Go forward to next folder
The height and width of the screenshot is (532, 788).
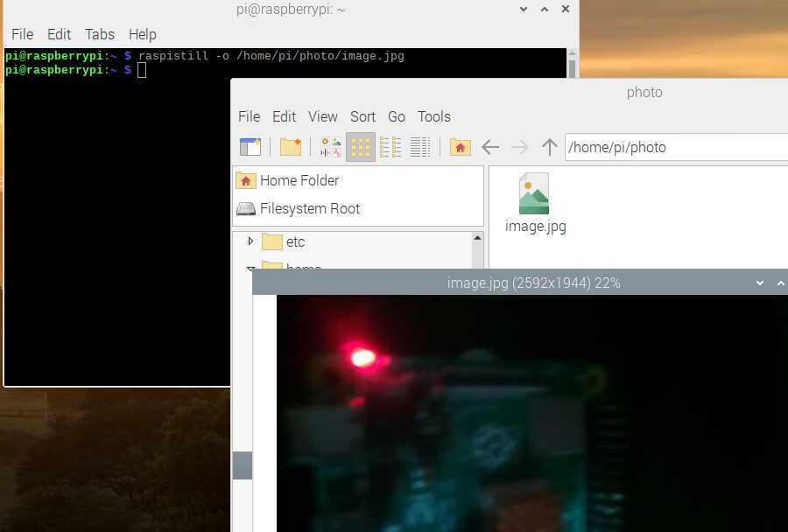(519, 147)
